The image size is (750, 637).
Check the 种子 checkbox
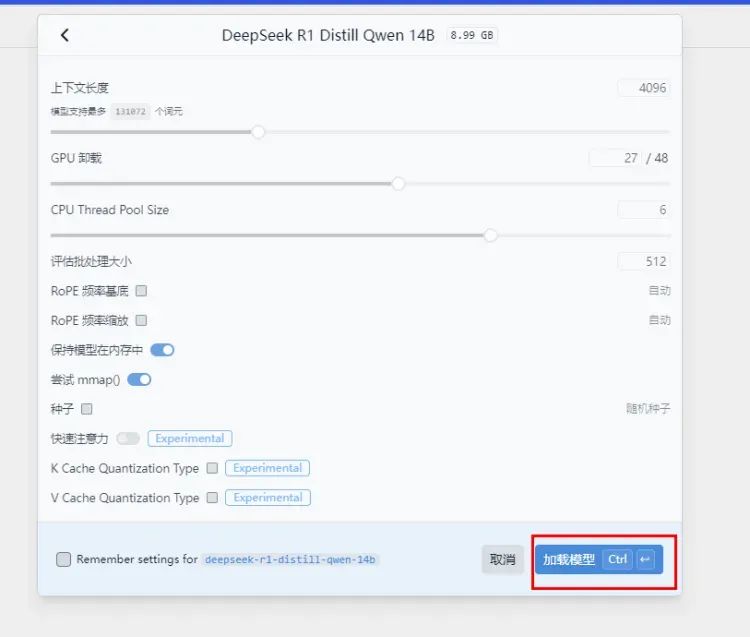(x=87, y=409)
